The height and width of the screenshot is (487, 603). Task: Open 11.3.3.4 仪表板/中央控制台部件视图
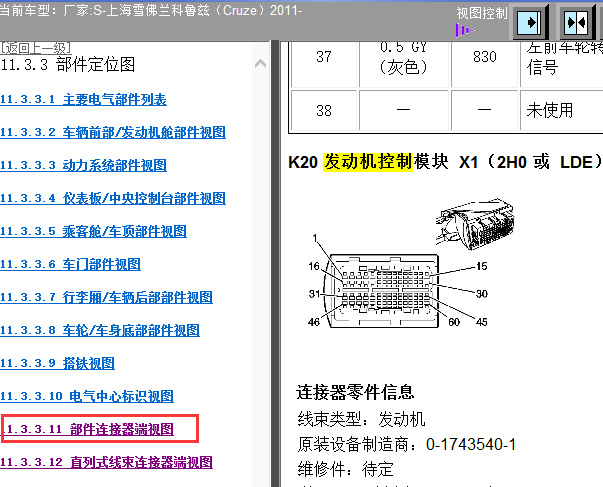click(113, 199)
